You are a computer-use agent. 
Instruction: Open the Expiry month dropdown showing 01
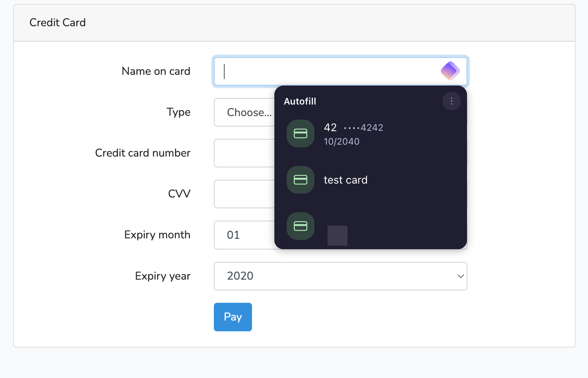coord(244,235)
